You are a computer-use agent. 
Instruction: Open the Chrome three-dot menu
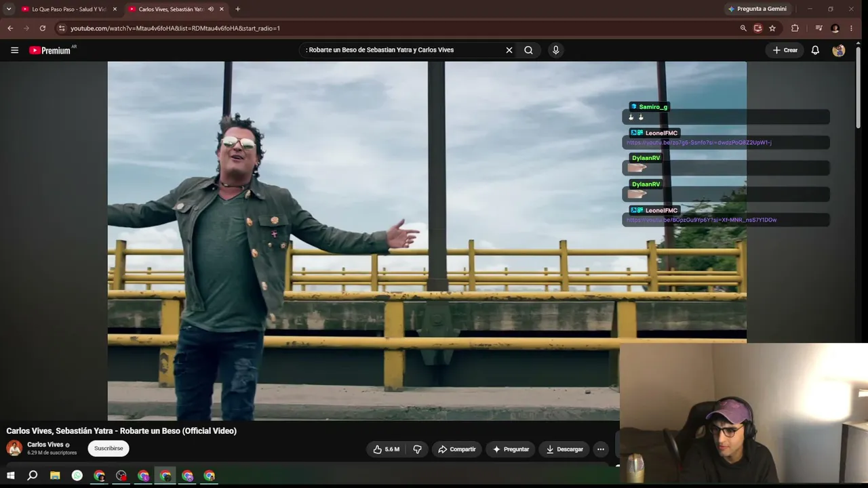(851, 28)
